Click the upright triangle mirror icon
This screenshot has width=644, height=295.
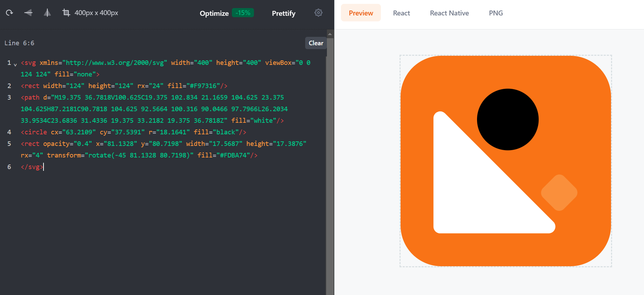[x=47, y=13]
